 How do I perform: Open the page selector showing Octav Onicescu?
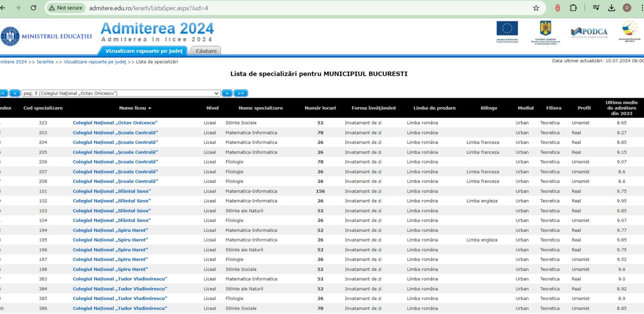[x=121, y=93]
